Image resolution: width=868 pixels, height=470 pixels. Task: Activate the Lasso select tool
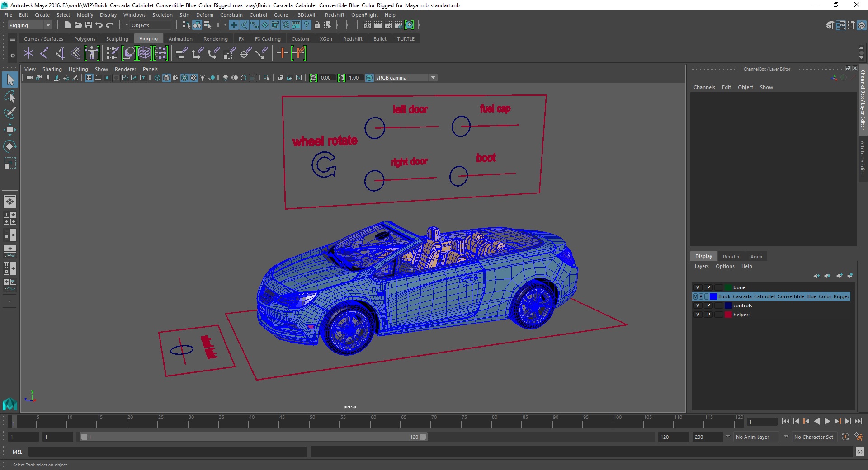point(10,97)
